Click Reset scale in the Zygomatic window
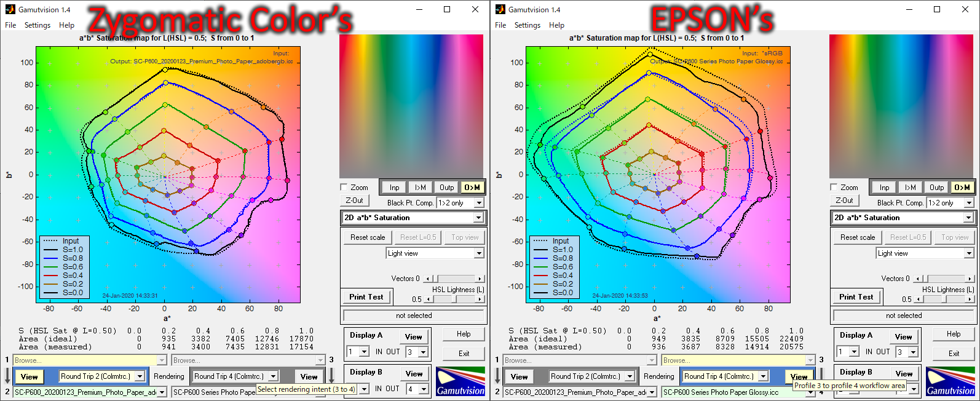 pos(368,237)
